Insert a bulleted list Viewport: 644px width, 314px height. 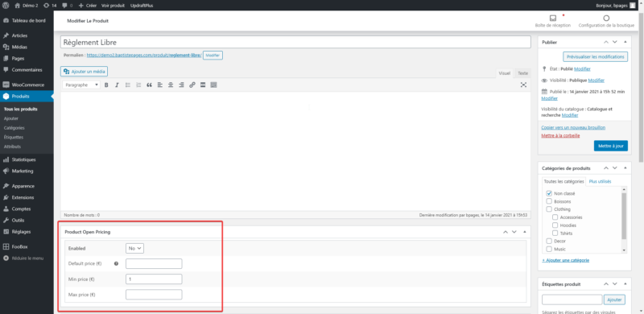(128, 85)
